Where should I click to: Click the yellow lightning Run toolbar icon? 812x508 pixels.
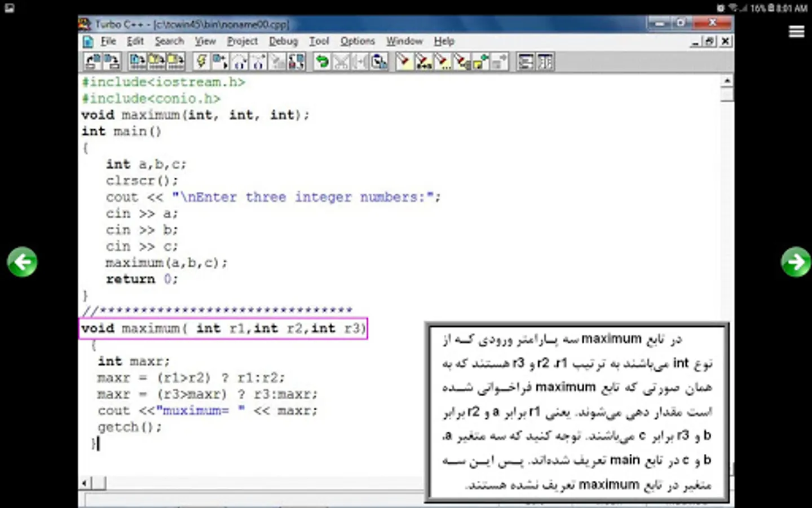click(201, 62)
